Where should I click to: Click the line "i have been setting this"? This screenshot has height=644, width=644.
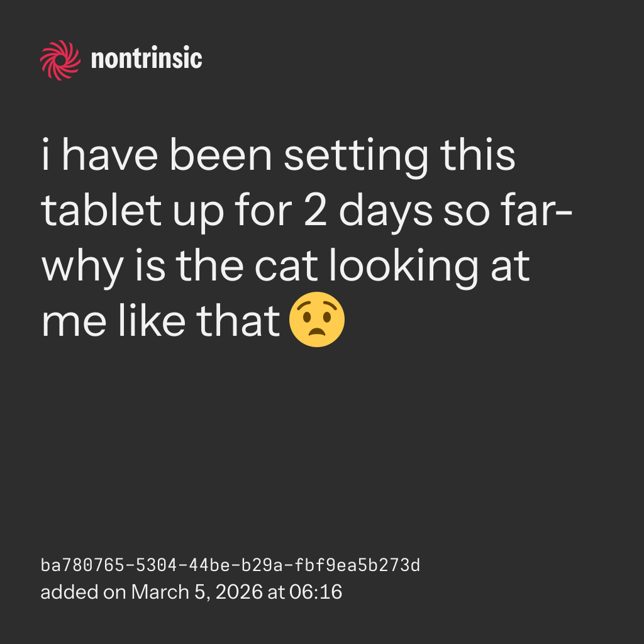279,157
